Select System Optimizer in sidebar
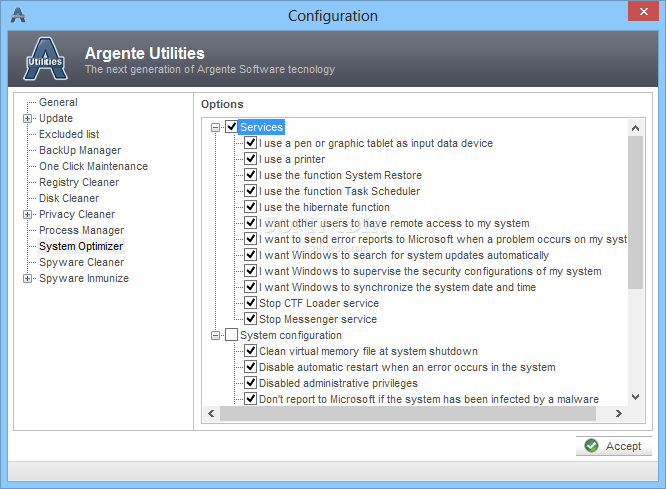 click(81, 246)
